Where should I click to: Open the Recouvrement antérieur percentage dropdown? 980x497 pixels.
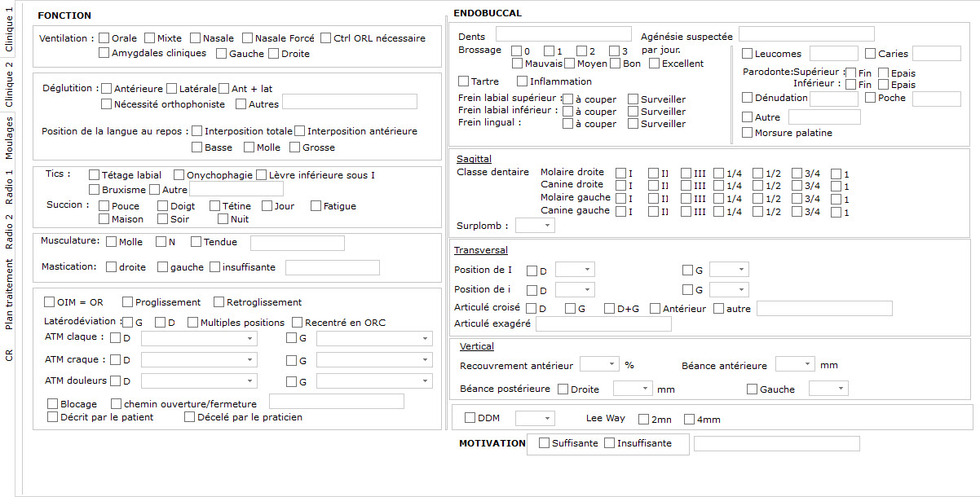[x=599, y=363]
